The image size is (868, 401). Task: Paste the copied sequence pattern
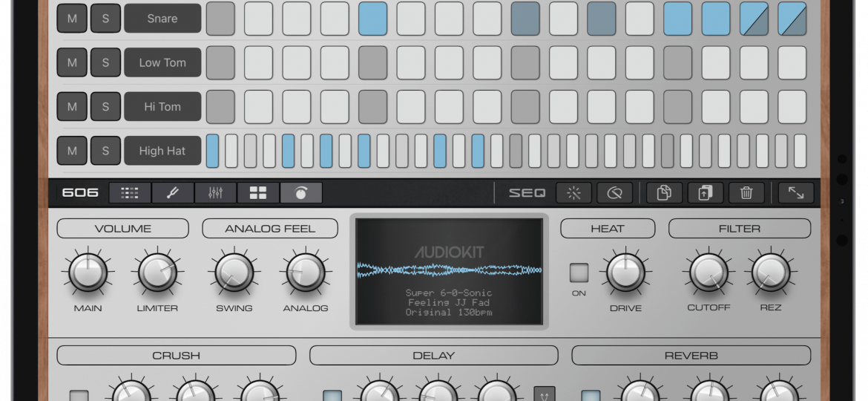click(x=706, y=193)
